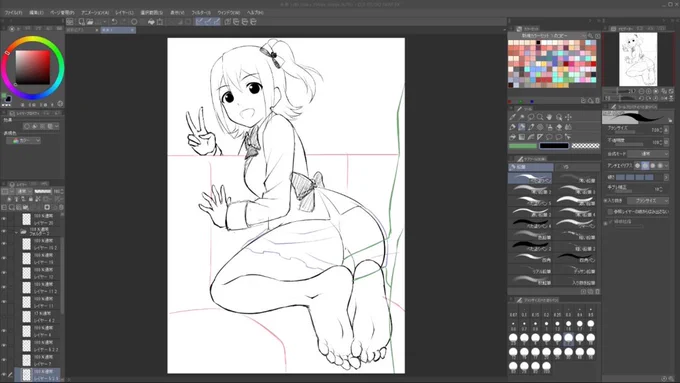Choose the 0.07 brush size preset
This screenshot has height=383, width=680.
click(x=513, y=312)
